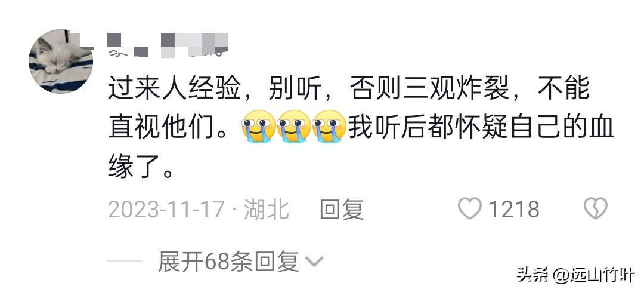
Task: Reply using the 回复 button
Action: coord(342,209)
